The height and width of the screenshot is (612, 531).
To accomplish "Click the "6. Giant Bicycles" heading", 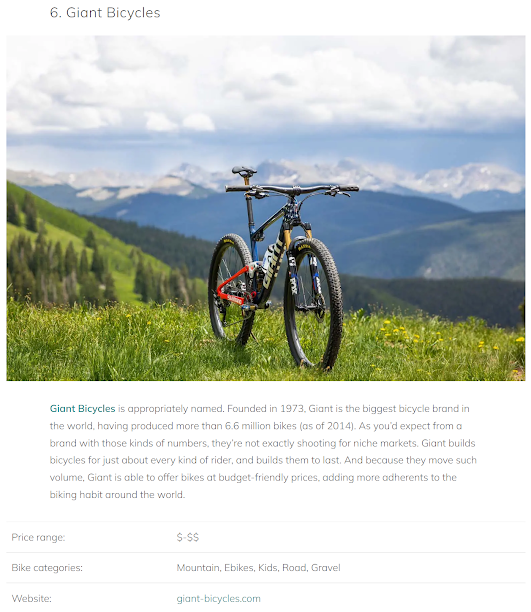I will pos(105,12).
